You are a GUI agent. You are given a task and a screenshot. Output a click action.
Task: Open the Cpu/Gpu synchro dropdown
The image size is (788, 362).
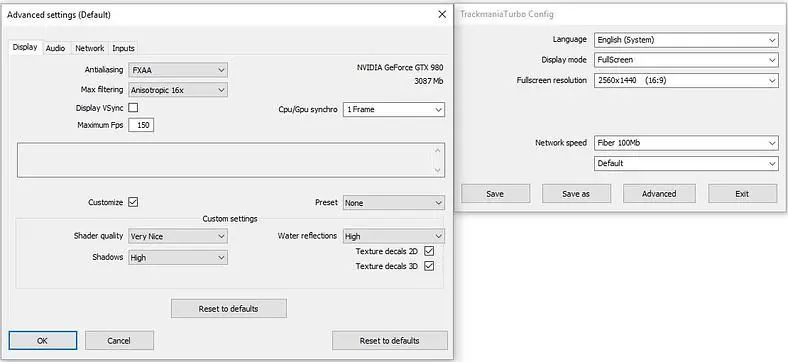pyautogui.click(x=394, y=110)
